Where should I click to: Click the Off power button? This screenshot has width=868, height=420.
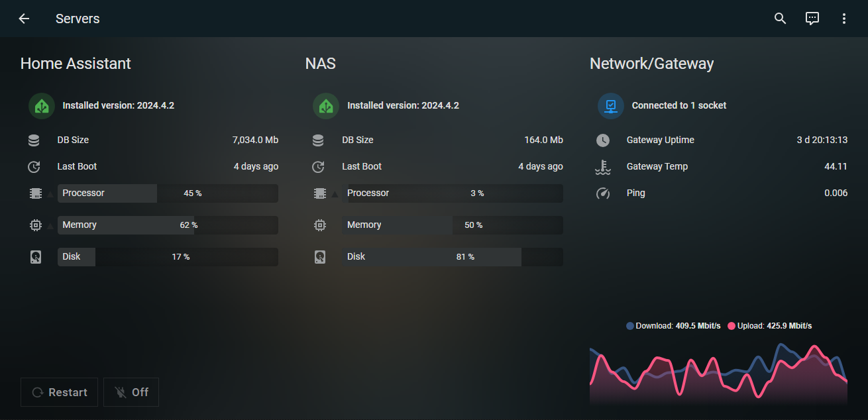[131, 392]
